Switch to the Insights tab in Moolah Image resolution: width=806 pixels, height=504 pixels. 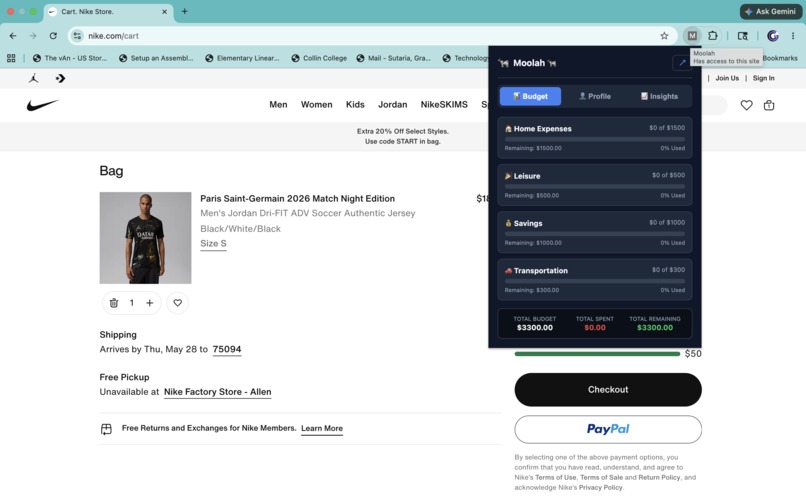click(x=659, y=96)
